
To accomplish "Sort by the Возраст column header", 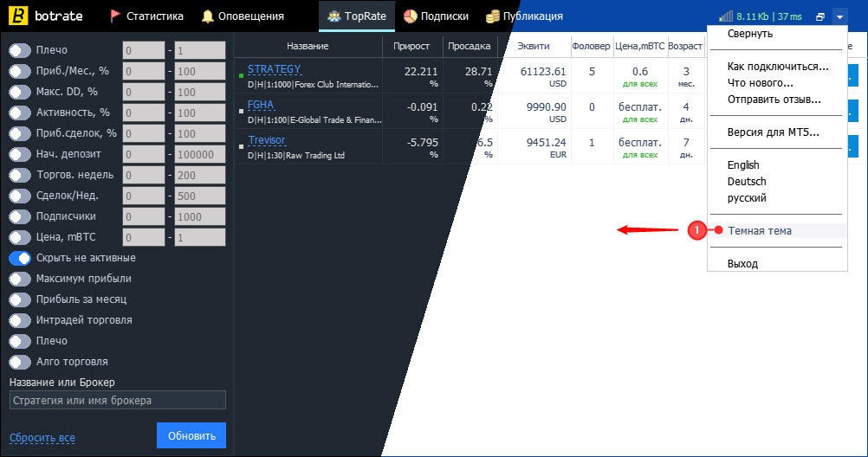I will click(685, 46).
